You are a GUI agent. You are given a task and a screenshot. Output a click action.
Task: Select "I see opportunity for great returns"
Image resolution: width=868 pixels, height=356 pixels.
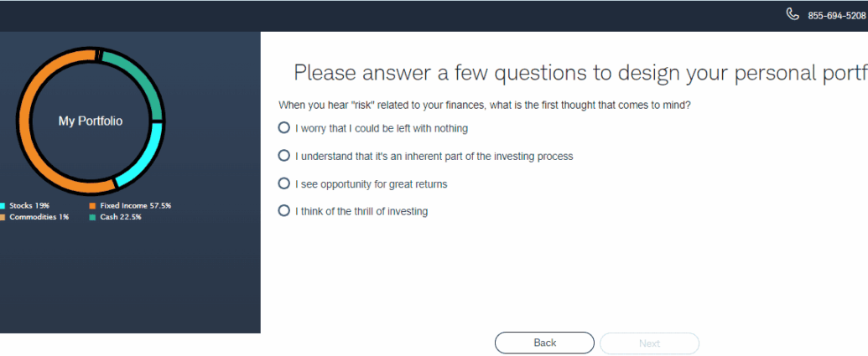[x=284, y=183]
